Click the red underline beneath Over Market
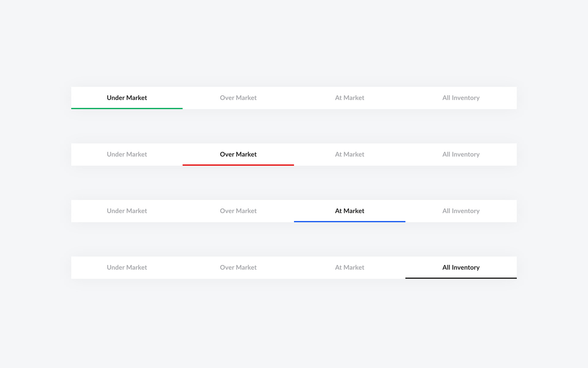The height and width of the screenshot is (368, 588). pos(238,165)
